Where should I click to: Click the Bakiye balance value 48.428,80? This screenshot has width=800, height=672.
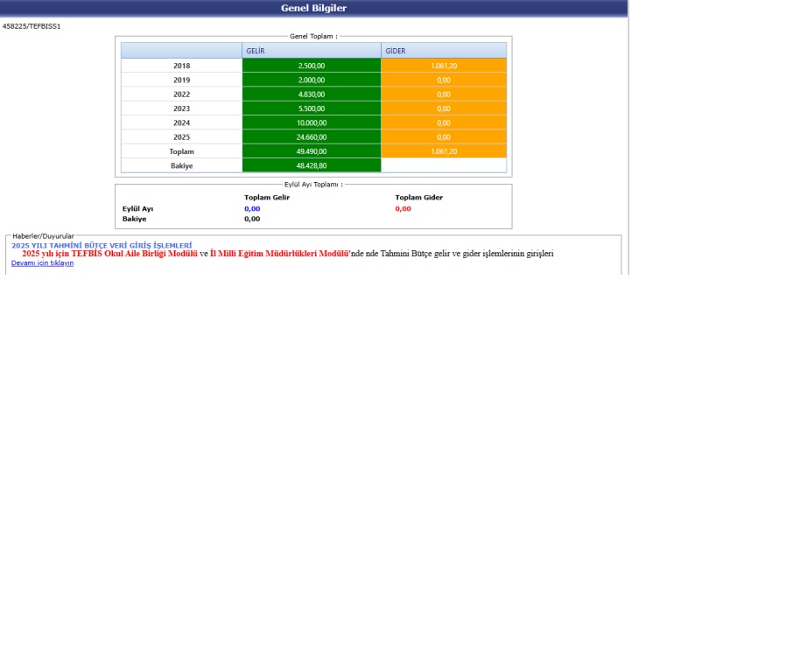[311, 165]
